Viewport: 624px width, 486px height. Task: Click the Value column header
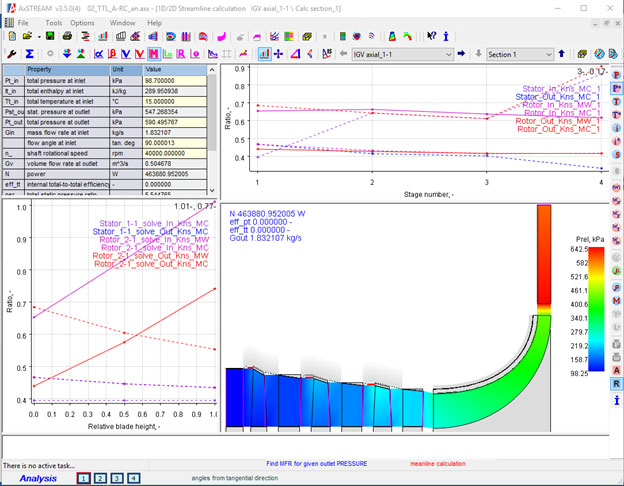pos(175,70)
